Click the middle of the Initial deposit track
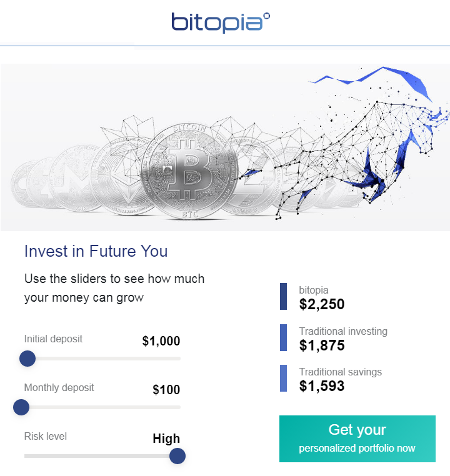450x476 pixels. (x=102, y=359)
